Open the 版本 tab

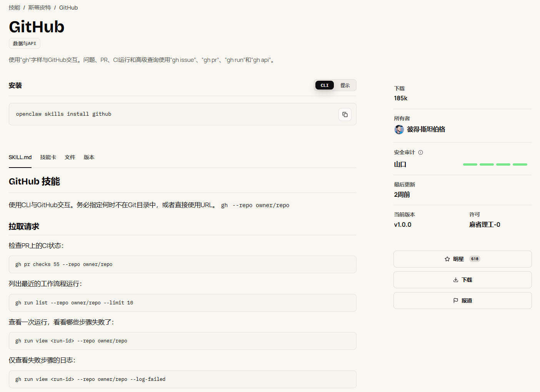pos(89,157)
